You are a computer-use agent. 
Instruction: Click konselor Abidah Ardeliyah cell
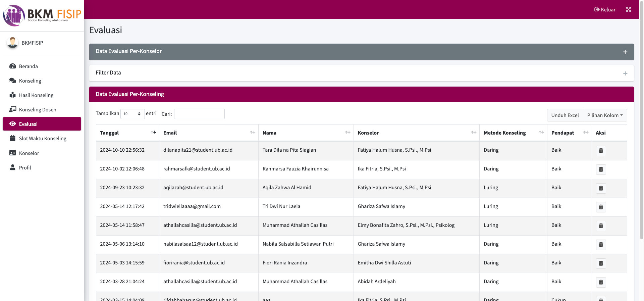tap(417, 282)
